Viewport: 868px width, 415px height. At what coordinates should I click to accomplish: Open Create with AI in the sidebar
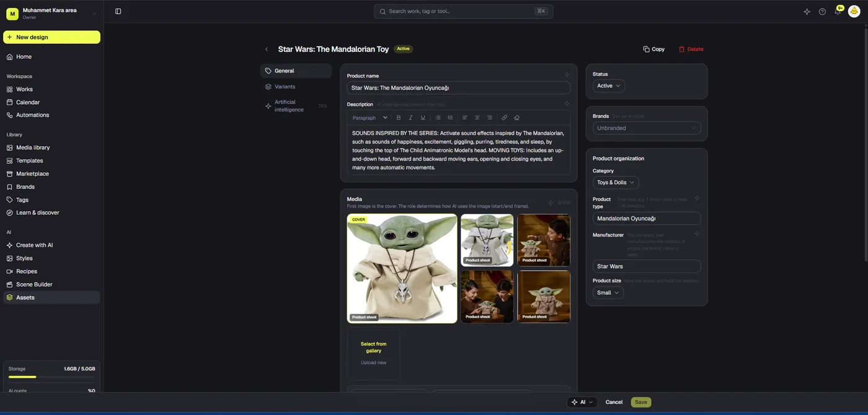click(51, 245)
